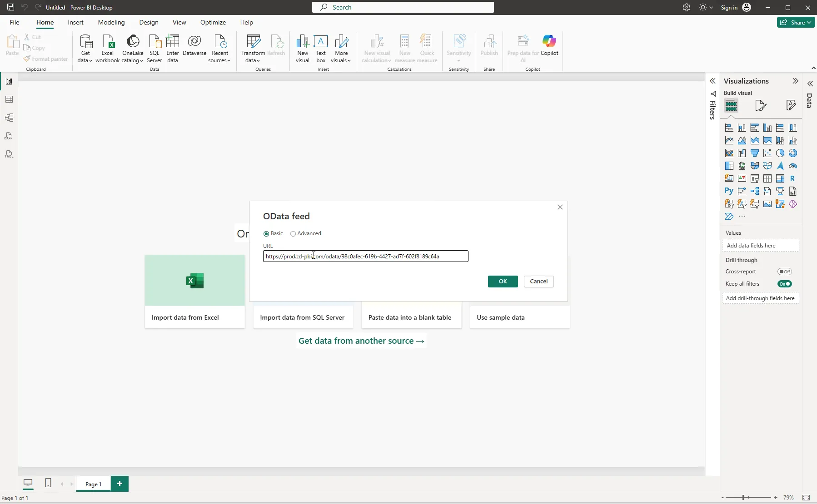This screenshot has height=504, width=817.
Task: Select Format visual icon
Action: (761, 105)
